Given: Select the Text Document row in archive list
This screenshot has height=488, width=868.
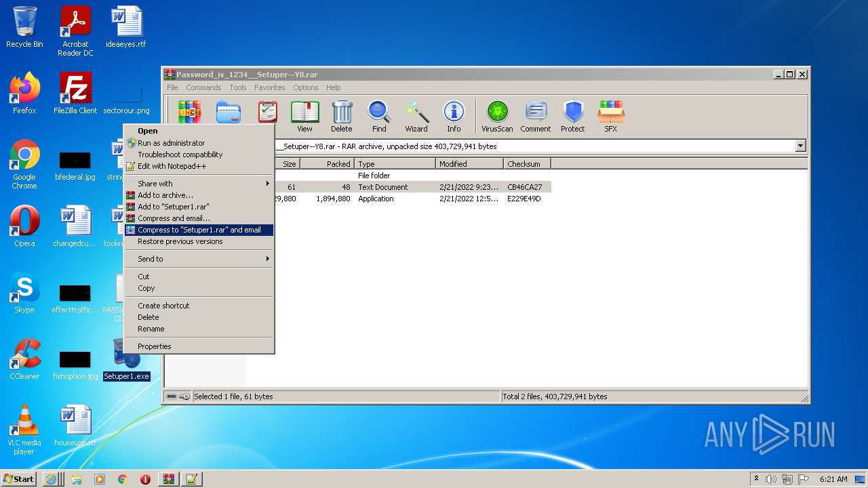Looking at the screenshot, I should (x=413, y=187).
